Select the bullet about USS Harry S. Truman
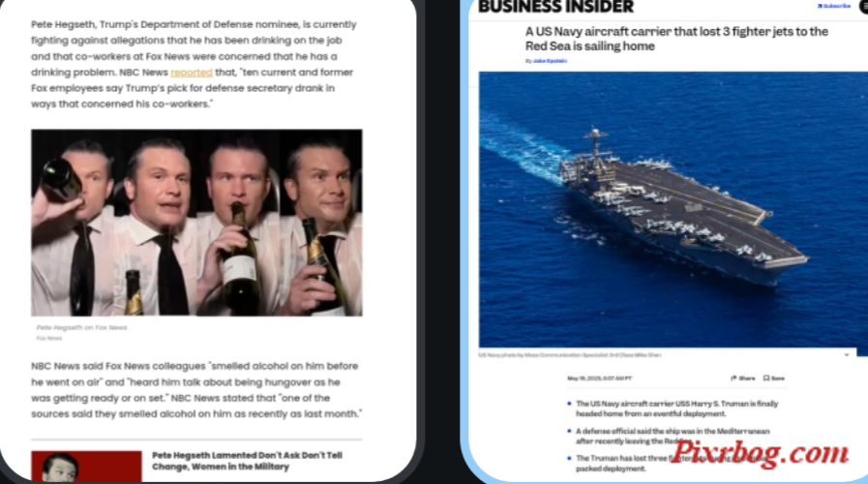The width and height of the screenshot is (868, 484). coord(676,408)
